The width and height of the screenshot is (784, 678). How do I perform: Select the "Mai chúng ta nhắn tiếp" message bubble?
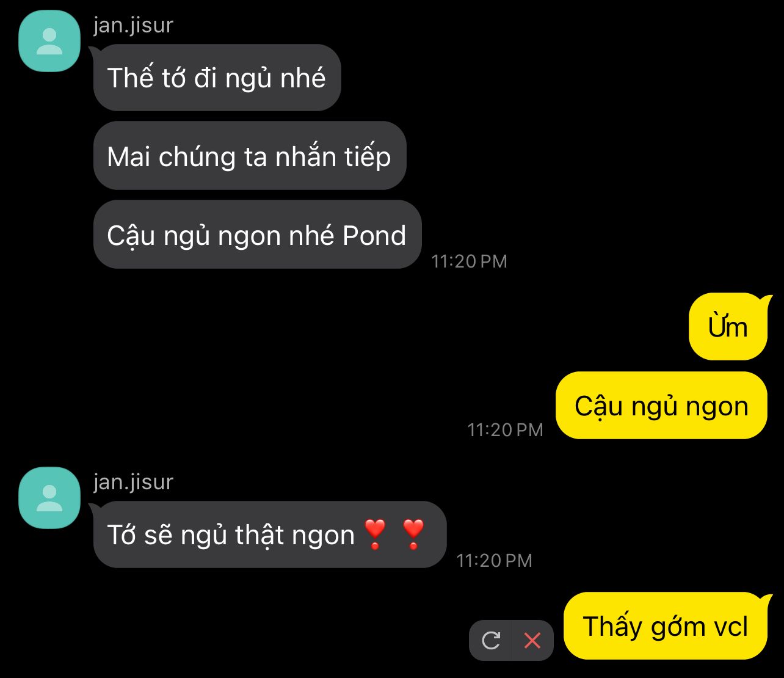(250, 156)
